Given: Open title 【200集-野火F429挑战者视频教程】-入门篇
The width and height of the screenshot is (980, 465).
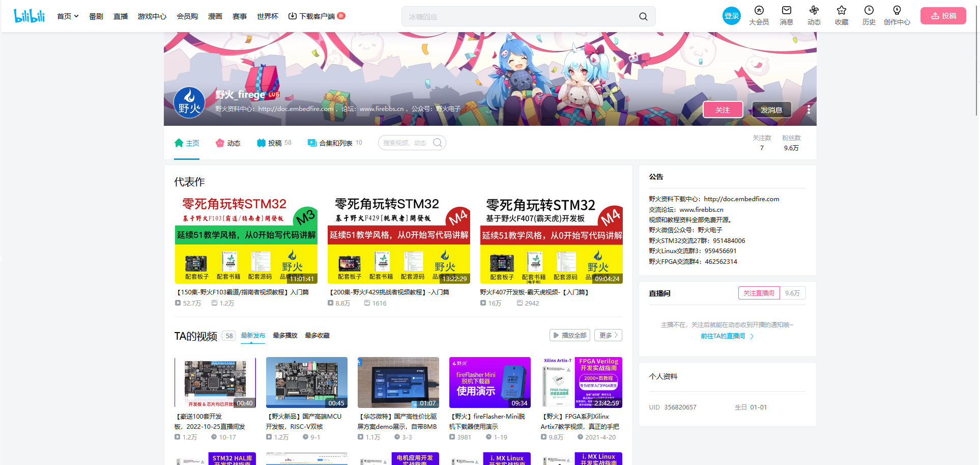Looking at the screenshot, I should pos(388,292).
